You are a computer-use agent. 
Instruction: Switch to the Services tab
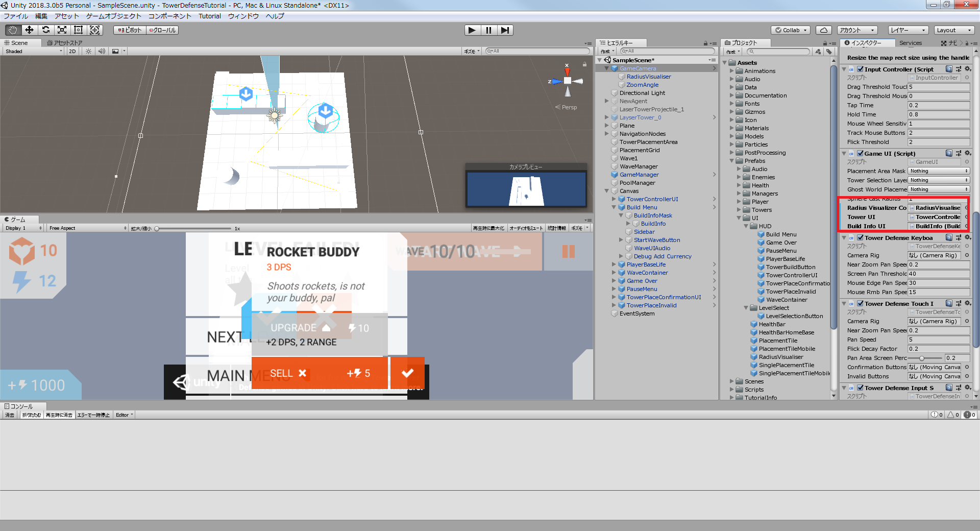click(x=911, y=43)
